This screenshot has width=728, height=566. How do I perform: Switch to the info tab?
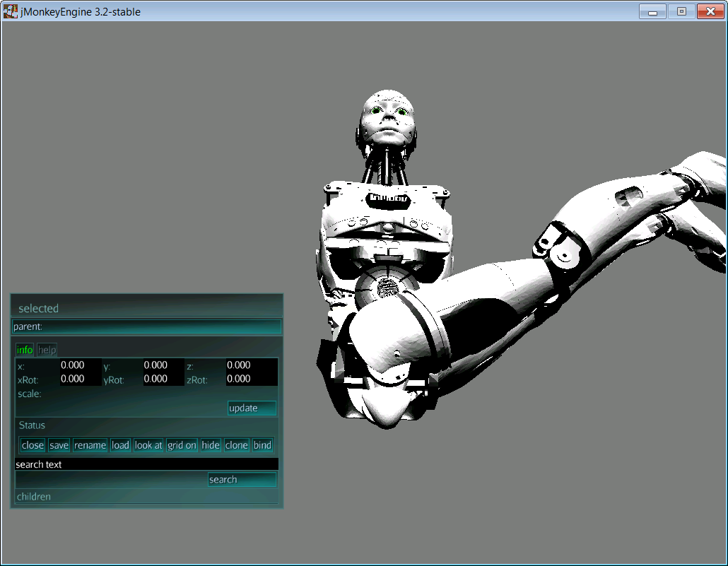click(x=25, y=350)
